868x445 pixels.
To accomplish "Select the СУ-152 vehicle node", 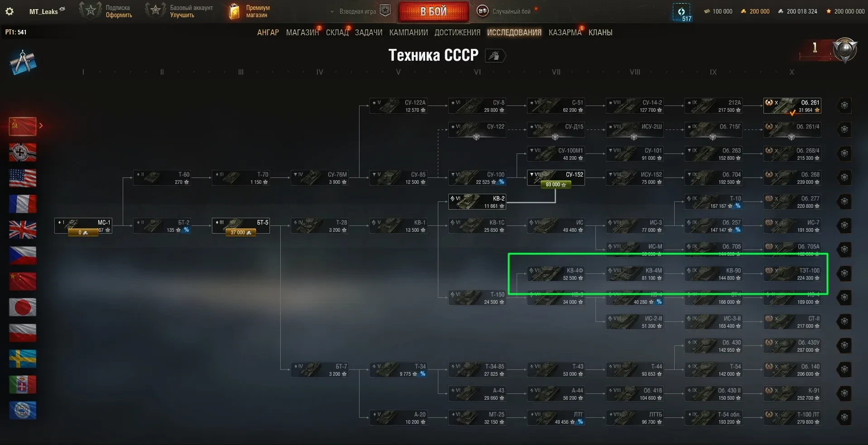I will coord(556,178).
